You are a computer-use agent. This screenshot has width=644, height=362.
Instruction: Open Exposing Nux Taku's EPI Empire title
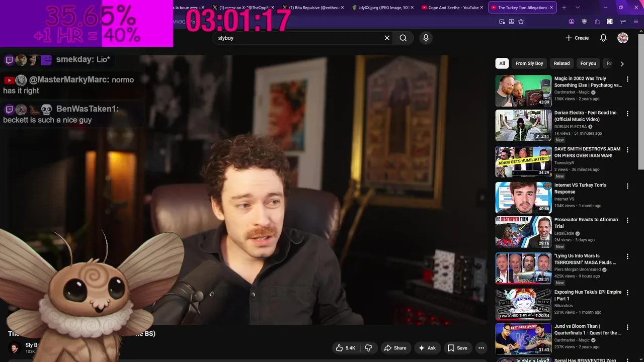588,295
